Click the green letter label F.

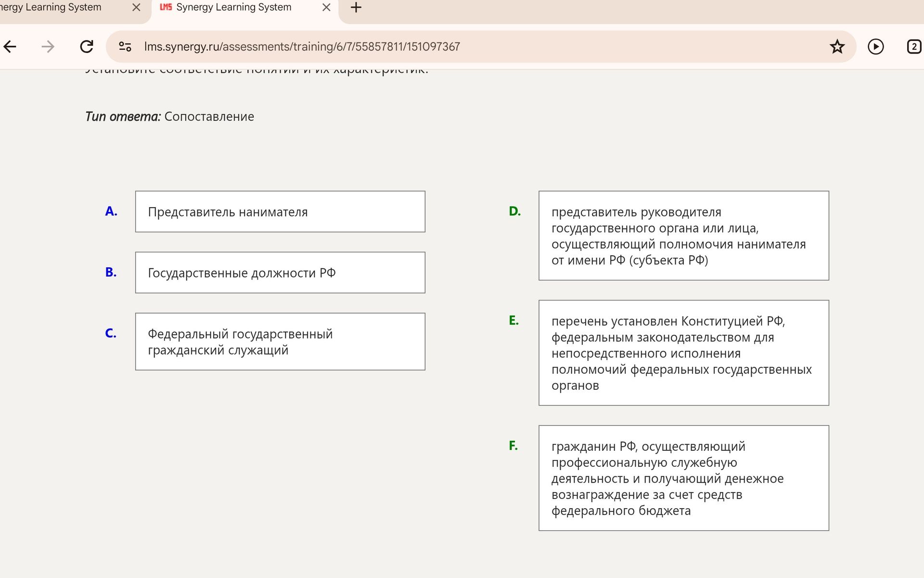click(513, 446)
